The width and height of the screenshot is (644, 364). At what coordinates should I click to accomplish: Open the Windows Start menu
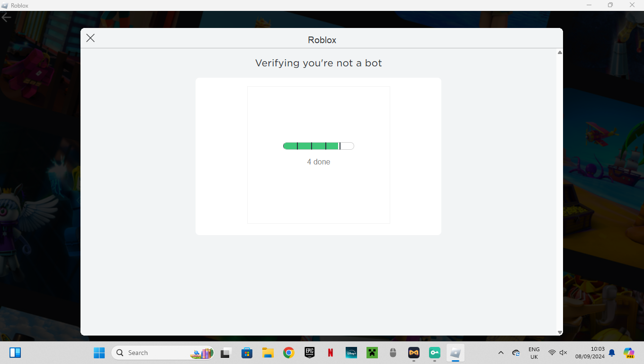tap(99, 353)
